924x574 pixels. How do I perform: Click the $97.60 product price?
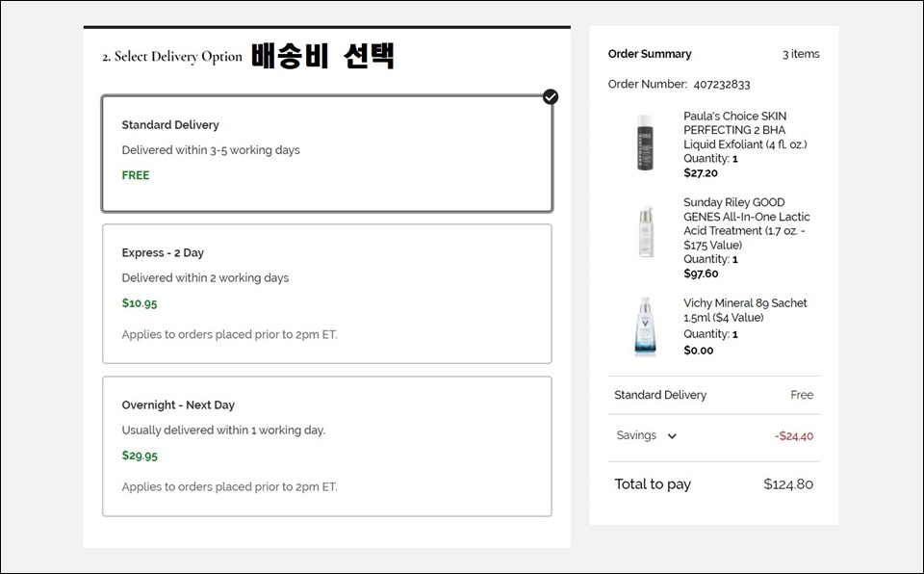701,274
